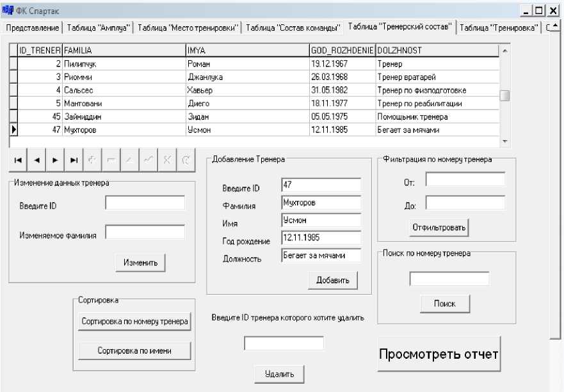564x392 pixels.
Task: Click the FAMILIA column header
Action: tap(124, 51)
